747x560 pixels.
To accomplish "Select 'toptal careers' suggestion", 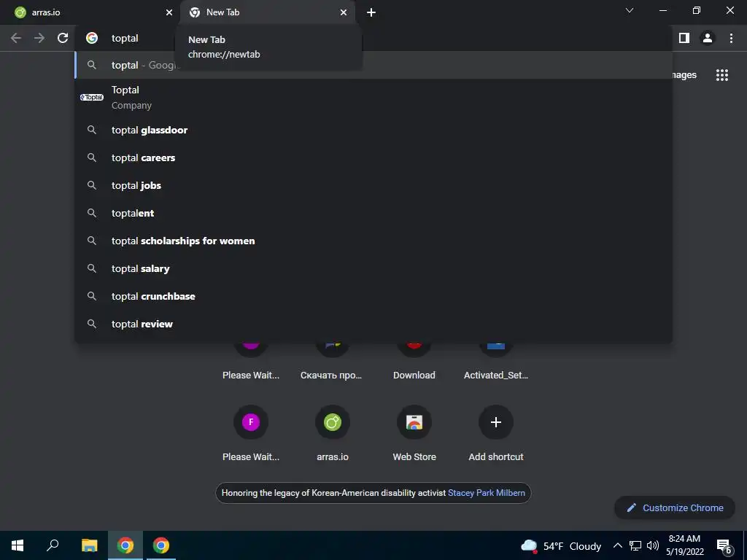I will [x=373, y=157].
